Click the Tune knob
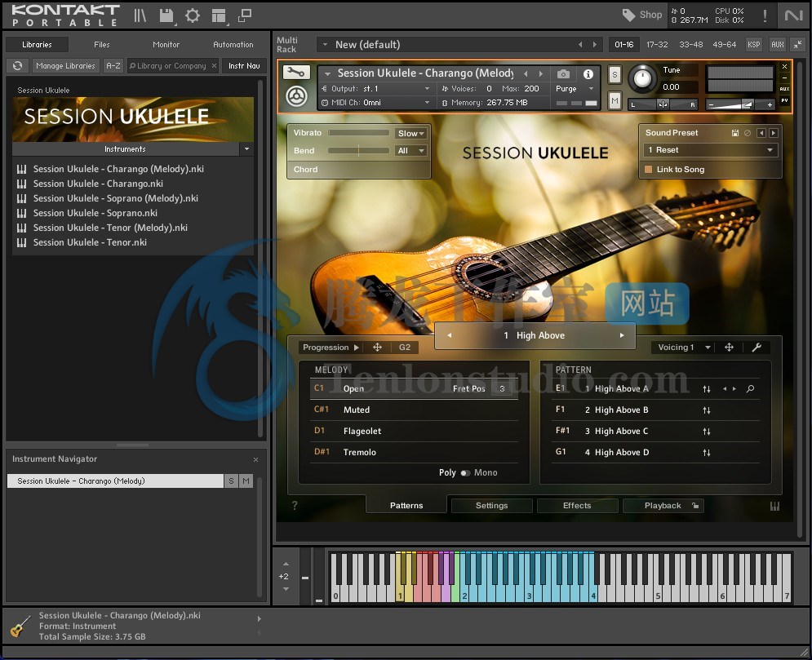812x660 pixels. (x=642, y=78)
